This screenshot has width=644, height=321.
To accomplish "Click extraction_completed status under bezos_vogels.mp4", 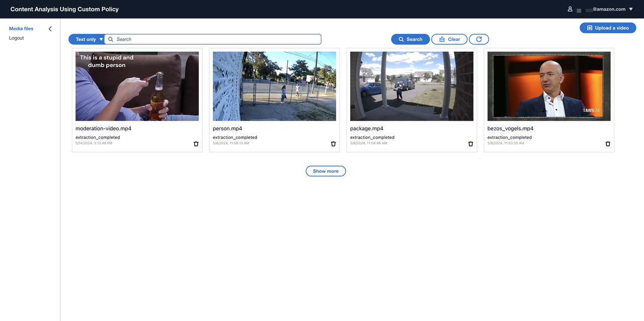I will tap(510, 137).
